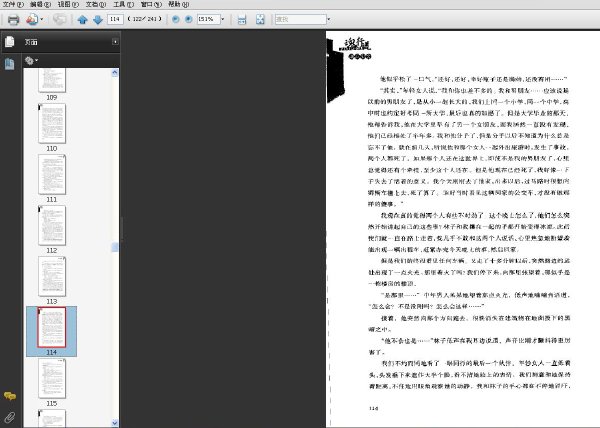Select page 115 thumbnail
This screenshot has height=428, width=600.
click(x=52, y=378)
